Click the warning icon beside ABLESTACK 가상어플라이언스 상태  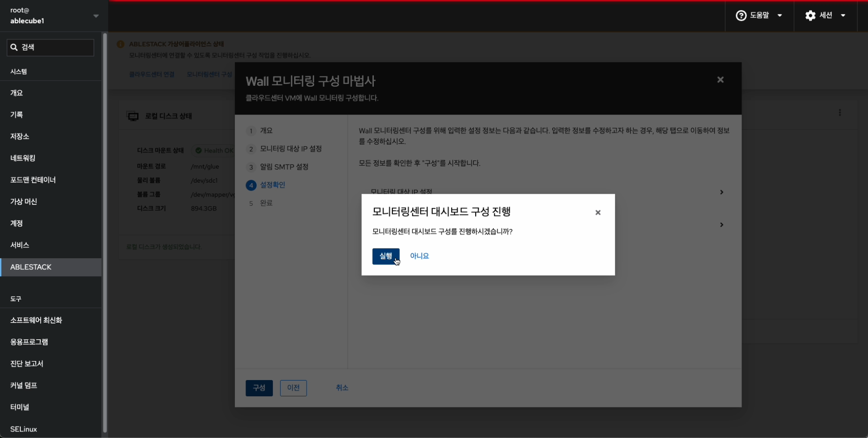tap(120, 44)
